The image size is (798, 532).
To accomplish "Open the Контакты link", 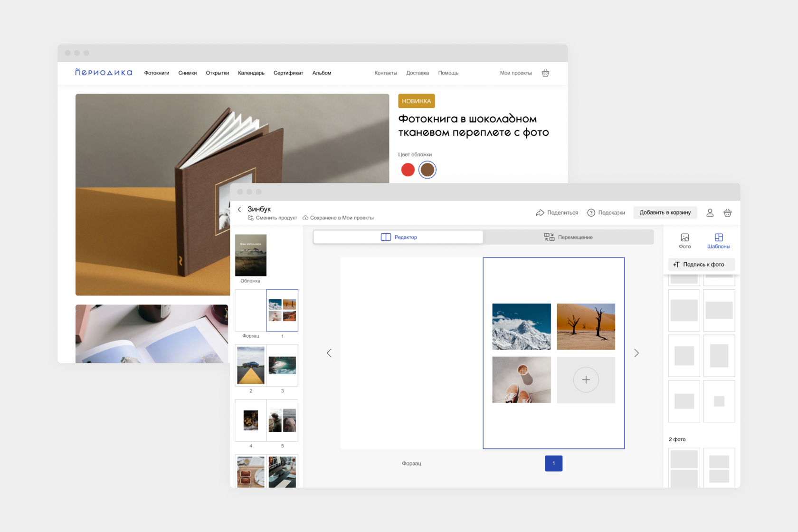I will click(386, 73).
